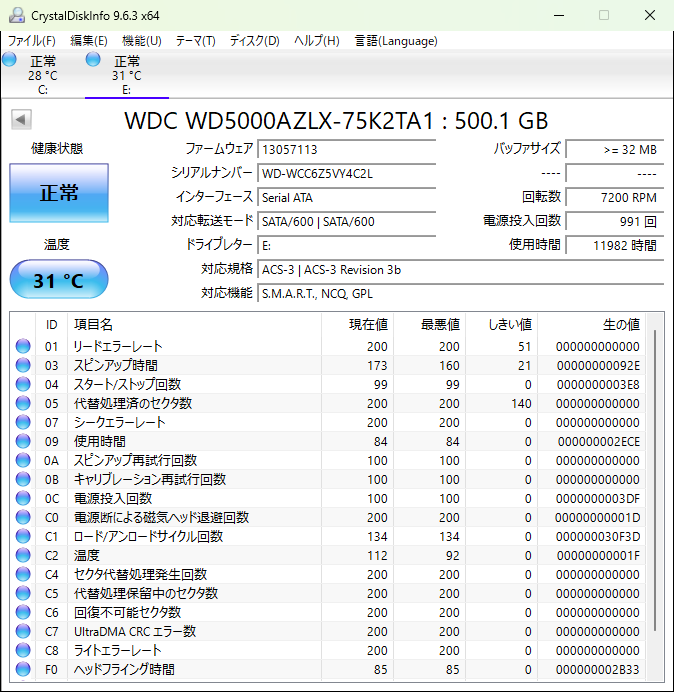Click the ドライブレター field showing E:
The image size is (674, 692).
pyautogui.click(x=347, y=245)
